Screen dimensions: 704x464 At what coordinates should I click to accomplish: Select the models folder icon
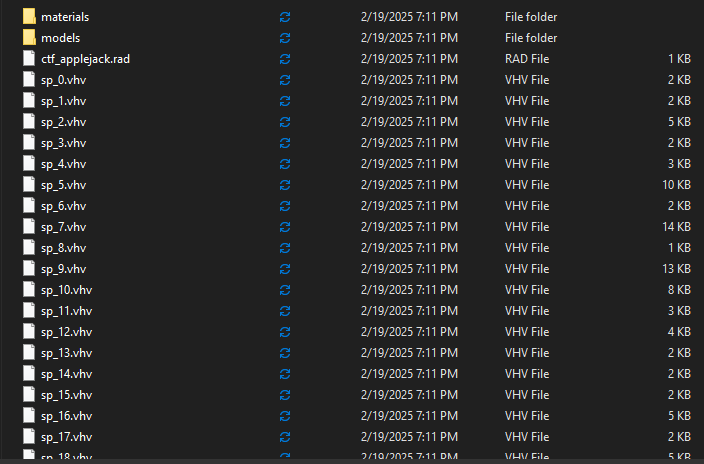tap(29, 38)
